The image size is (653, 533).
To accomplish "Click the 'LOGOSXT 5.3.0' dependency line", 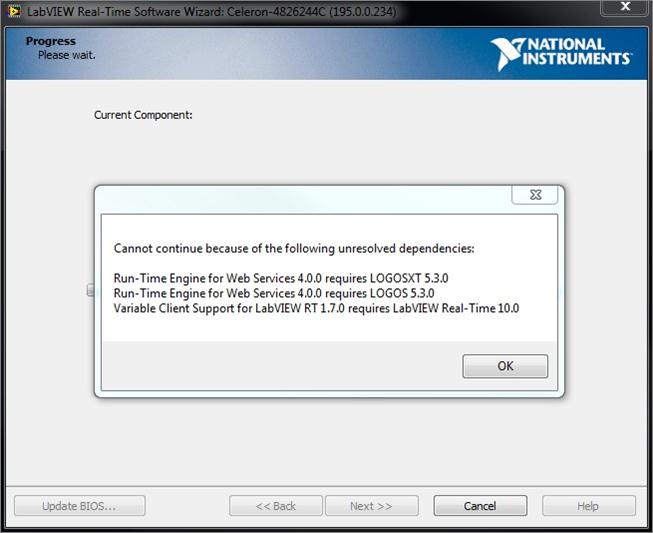I will [281, 278].
